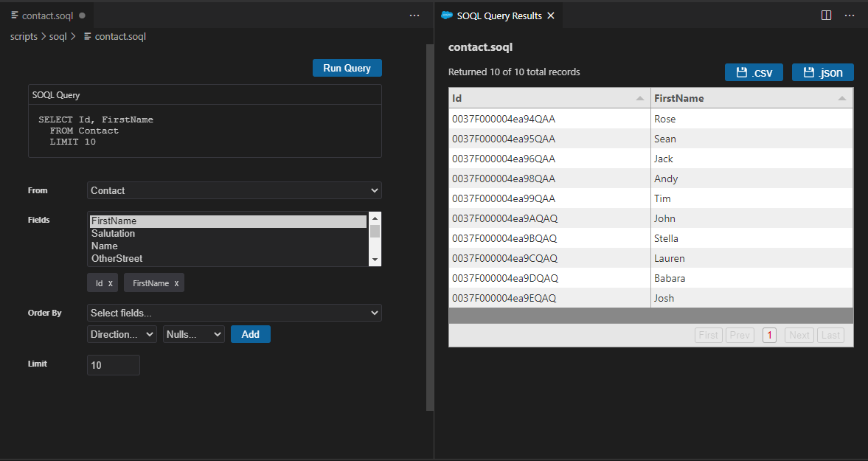The width and height of the screenshot is (868, 461).
Task: Select OtherStreet in the Fields list
Action: point(228,258)
